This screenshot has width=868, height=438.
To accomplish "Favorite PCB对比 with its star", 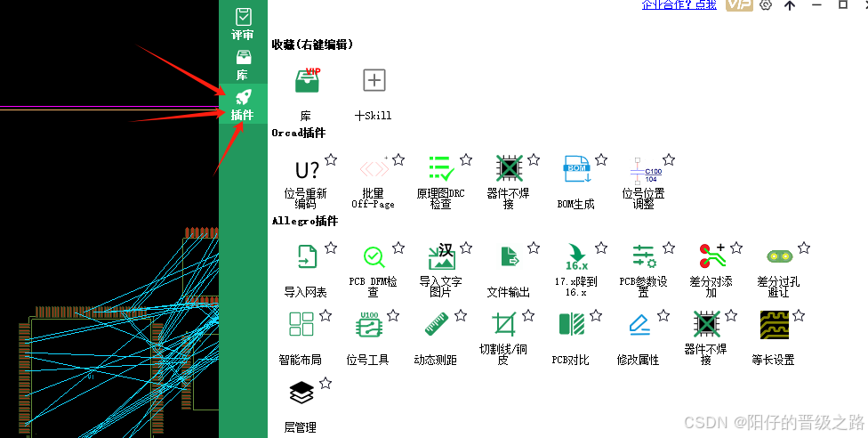I will [596, 315].
